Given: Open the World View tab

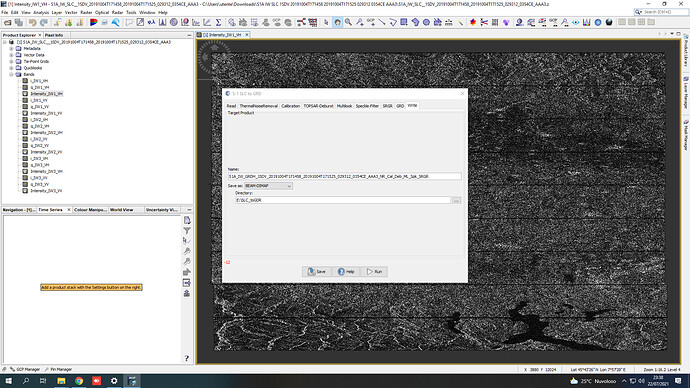Looking at the screenshot, I should [121, 210].
